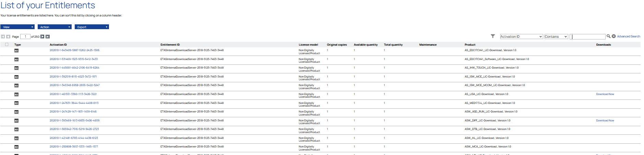Sort by the Entitlement ID column header
The width and height of the screenshot is (644, 155).
tap(170, 45)
